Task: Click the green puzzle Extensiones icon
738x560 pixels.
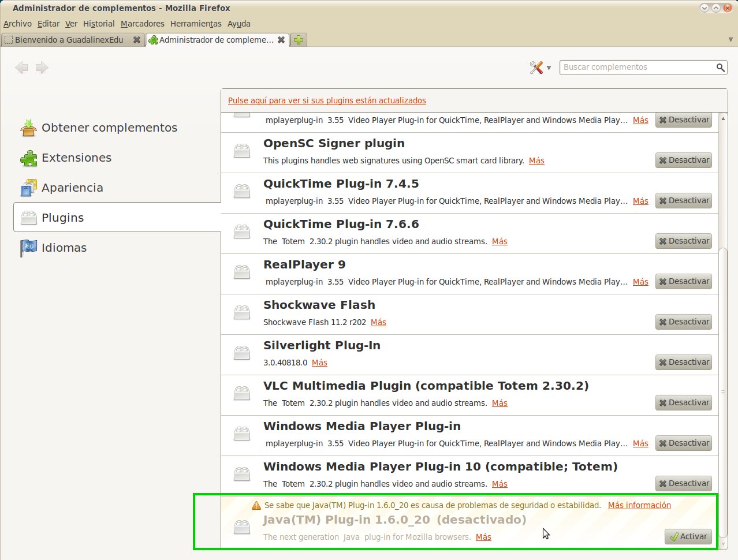Action: pos(28,158)
